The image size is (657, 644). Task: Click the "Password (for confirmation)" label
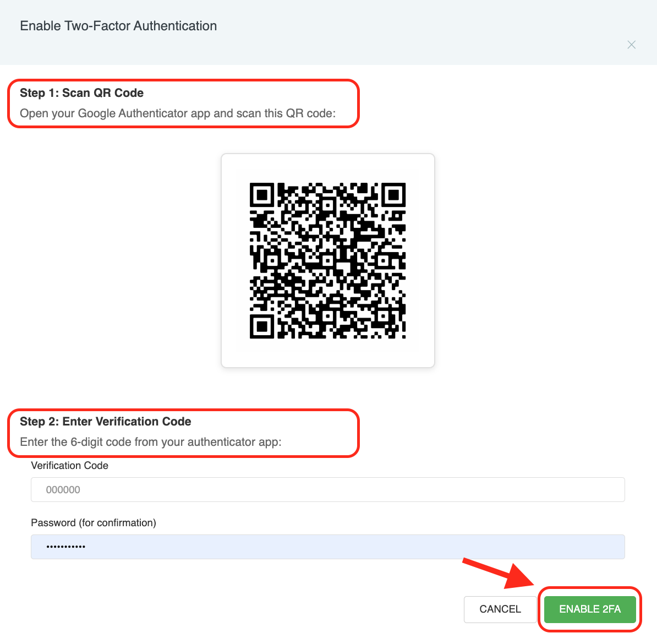tap(94, 523)
